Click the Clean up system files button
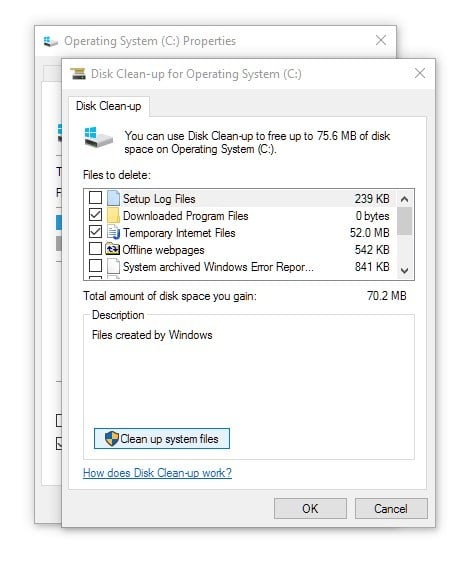 [x=162, y=439]
